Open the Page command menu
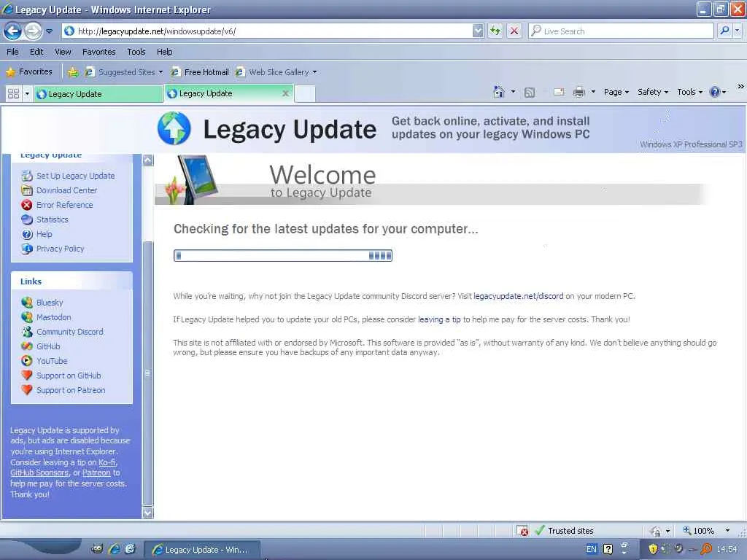This screenshot has width=747, height=560. 616,92
